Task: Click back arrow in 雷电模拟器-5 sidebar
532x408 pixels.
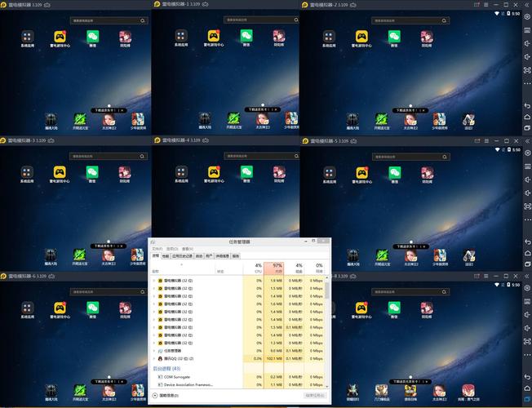Action: (x=527, y=242)
